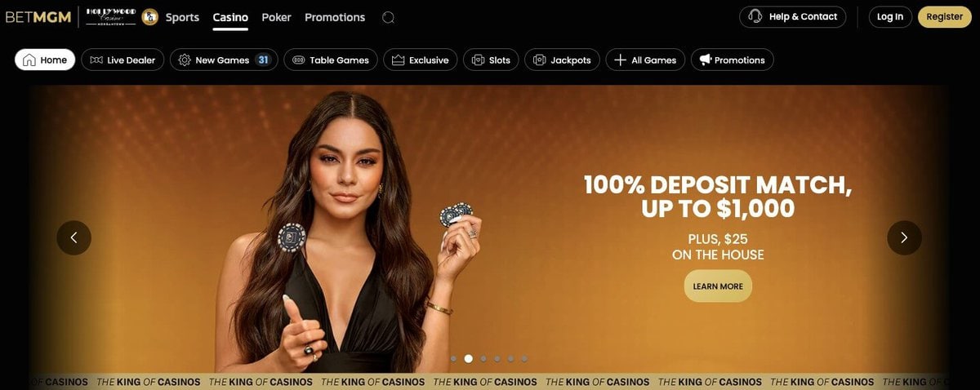Show All Games with plus icon

tap(645, 60)
